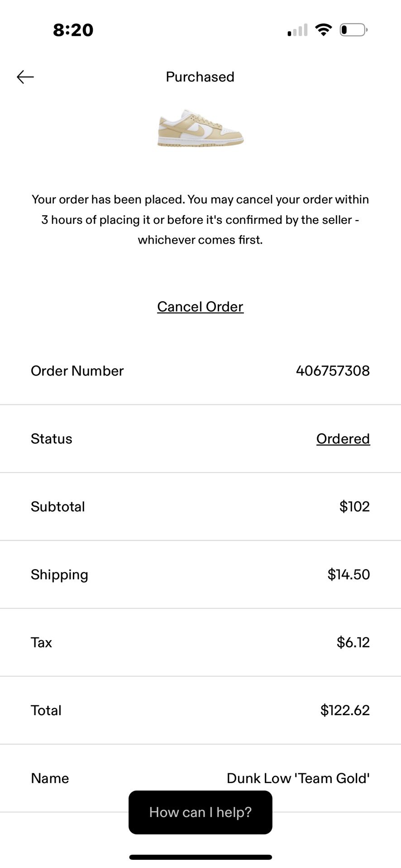
Task: Tap the Purchased page title
Action: (x=200, y=77)
